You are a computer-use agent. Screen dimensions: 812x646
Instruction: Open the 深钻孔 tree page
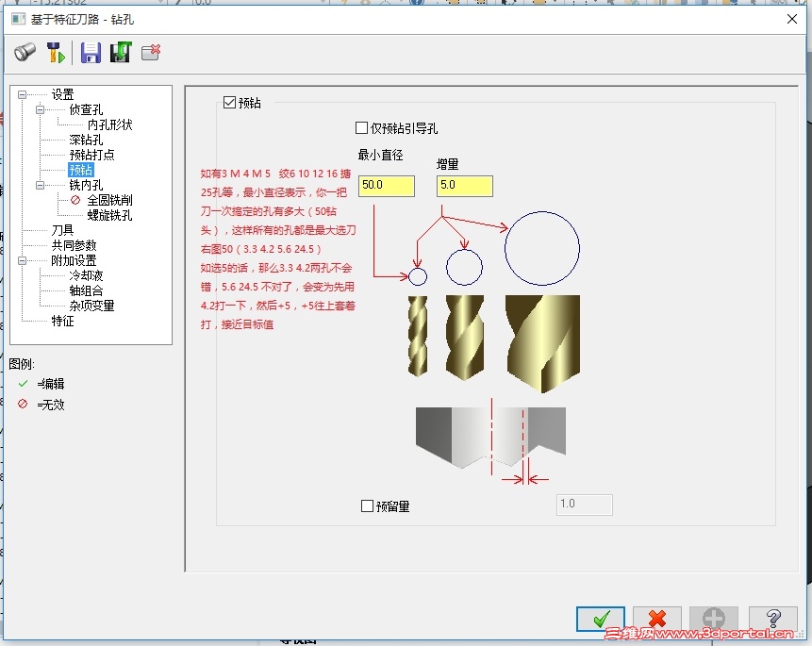[x=86, y=140]
